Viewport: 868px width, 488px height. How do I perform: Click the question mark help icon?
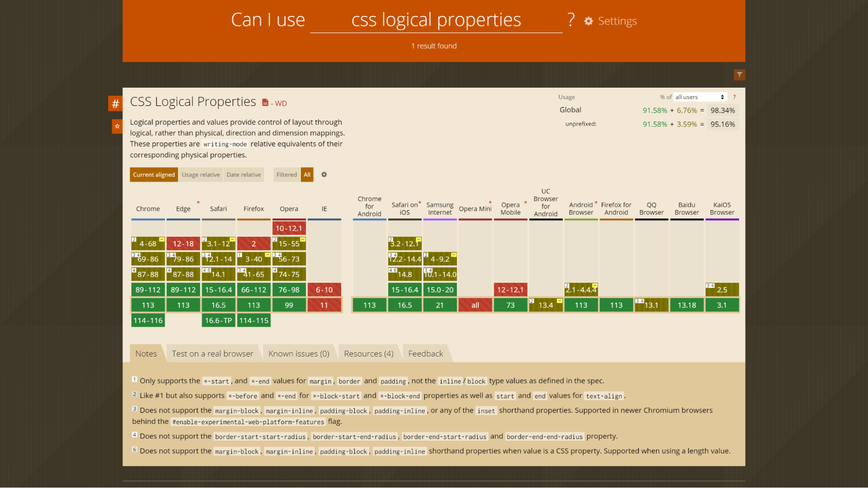(x=571, y=20)
